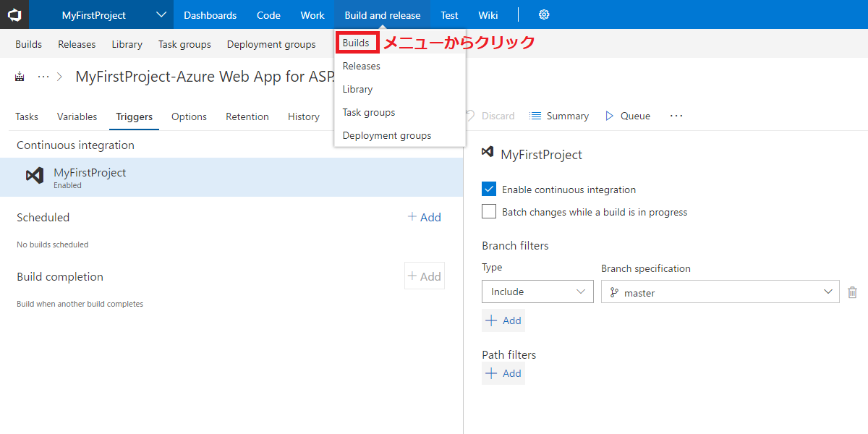The height and width of the screenshot is (434, 868).
Task: Delete the master branch filter via trash icon
Action: [x=852, y=292]
